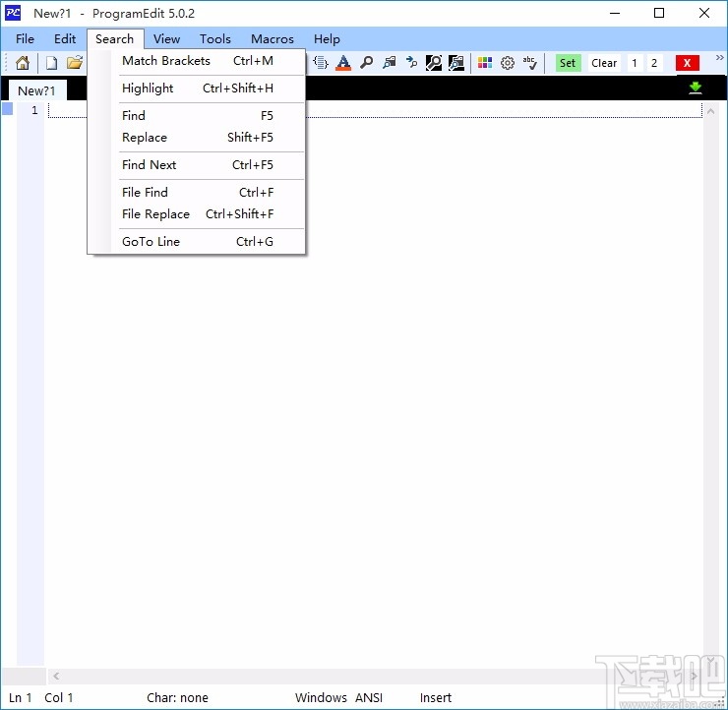
Task: Run spell check with the abc checkmark icon
Action: click(x=529, y=63)
